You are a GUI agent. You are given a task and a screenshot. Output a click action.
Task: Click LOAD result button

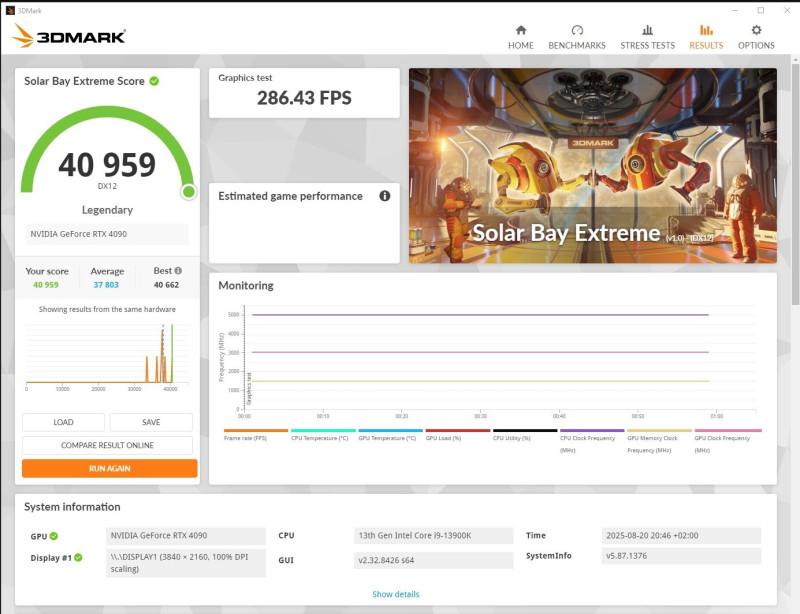pyautogui.click(x=63, y=422)
